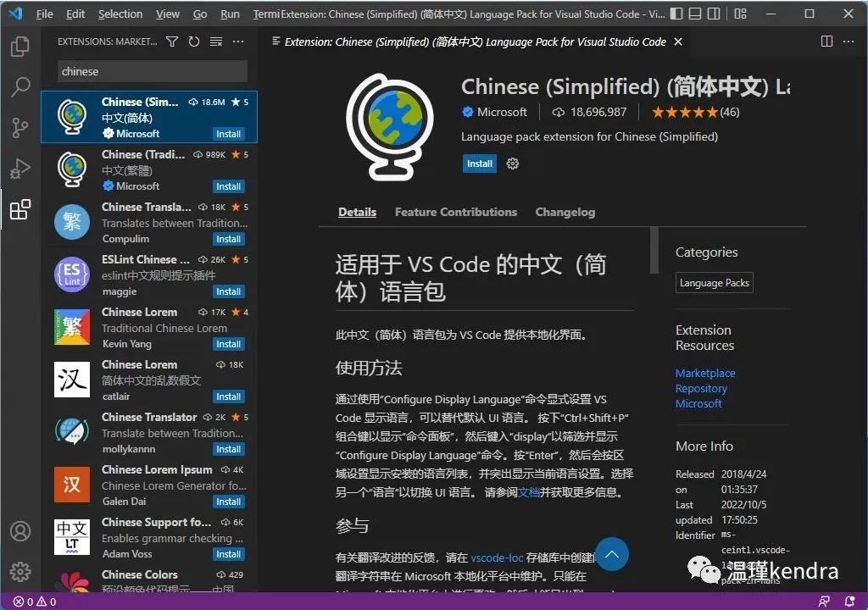
Task: Customize layout icon in title bar
Action: 740,14
